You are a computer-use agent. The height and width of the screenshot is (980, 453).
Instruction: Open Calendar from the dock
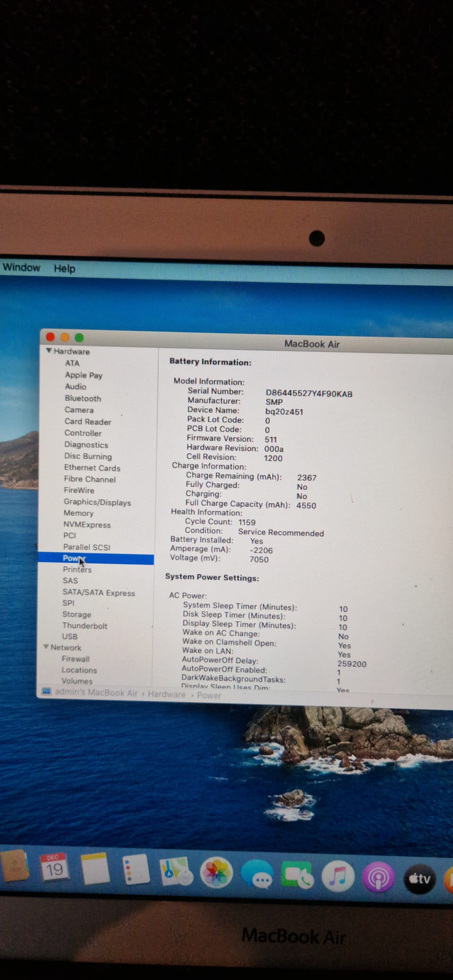53,868
